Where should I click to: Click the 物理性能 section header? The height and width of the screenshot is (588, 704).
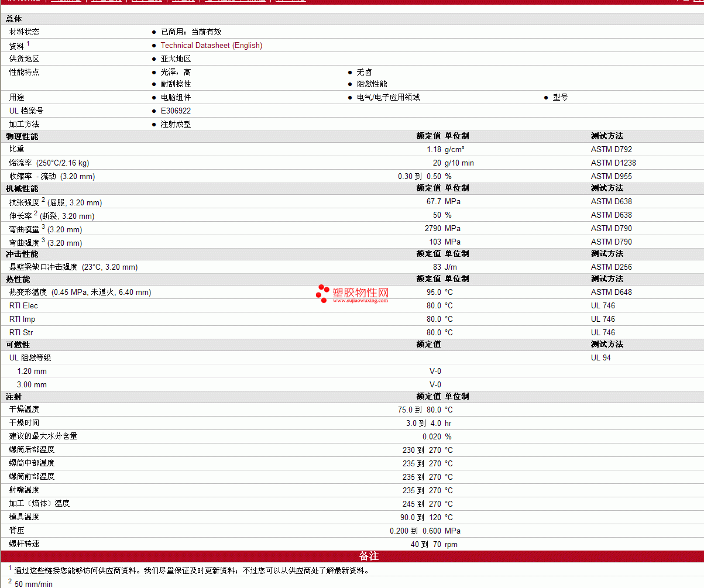pyautogui.click(x=22, y=136)
